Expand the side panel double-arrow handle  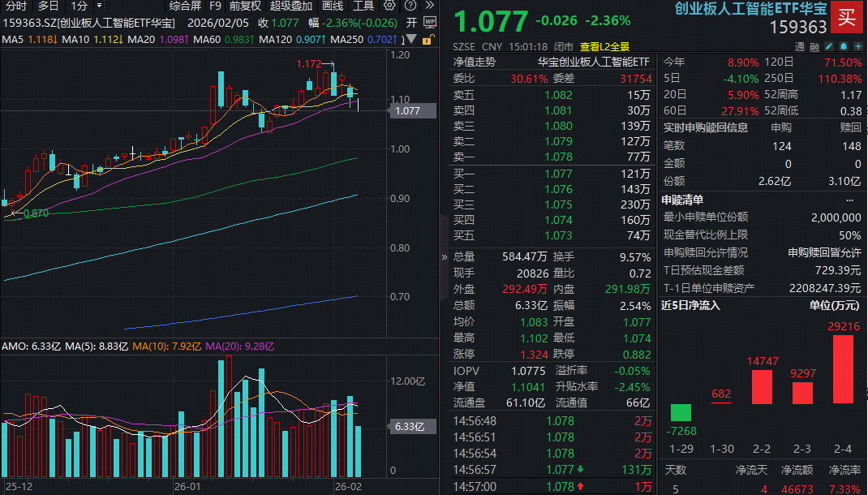pos(444,256)
